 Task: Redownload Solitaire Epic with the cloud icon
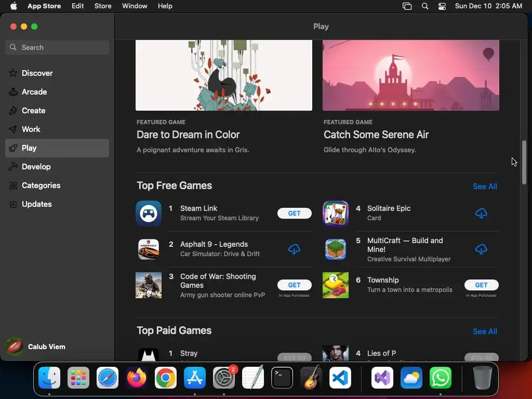click(481, 214)
